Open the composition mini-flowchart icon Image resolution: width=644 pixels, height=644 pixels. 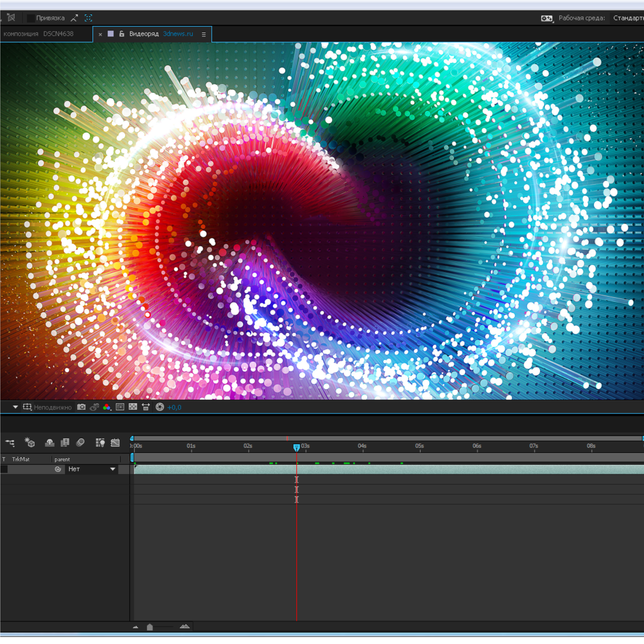10,443
